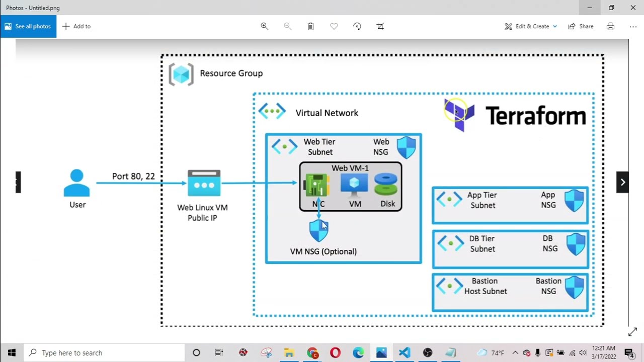
Task: Click the Share button
Action: coord(581,26)
